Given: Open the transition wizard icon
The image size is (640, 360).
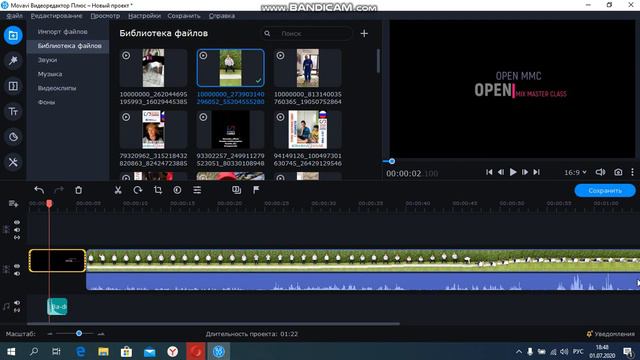Looking at the screenshot, I should click(x=236, y=190).
